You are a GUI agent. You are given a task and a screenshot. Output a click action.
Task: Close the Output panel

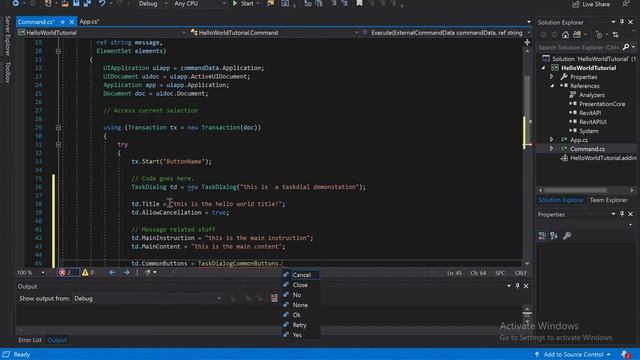click(526, 286)
